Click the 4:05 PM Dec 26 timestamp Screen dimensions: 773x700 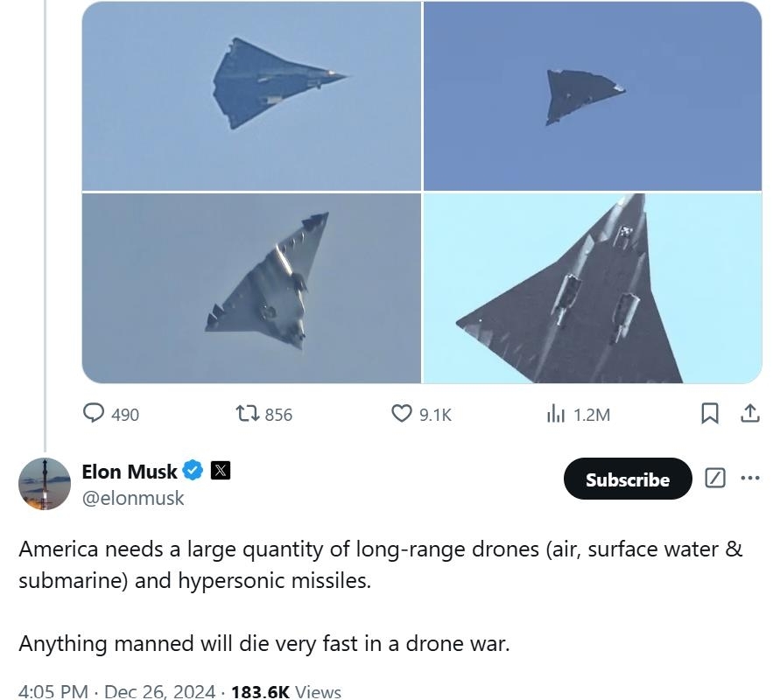[116, 691]
